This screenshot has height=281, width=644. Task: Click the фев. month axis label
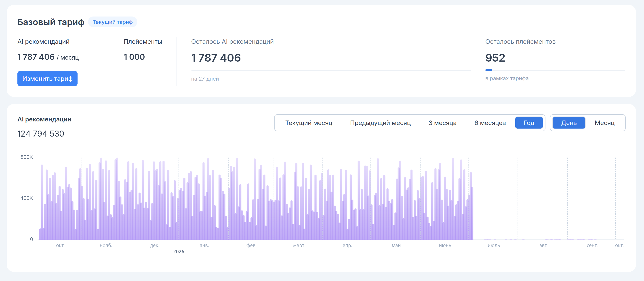coord(252,246)
